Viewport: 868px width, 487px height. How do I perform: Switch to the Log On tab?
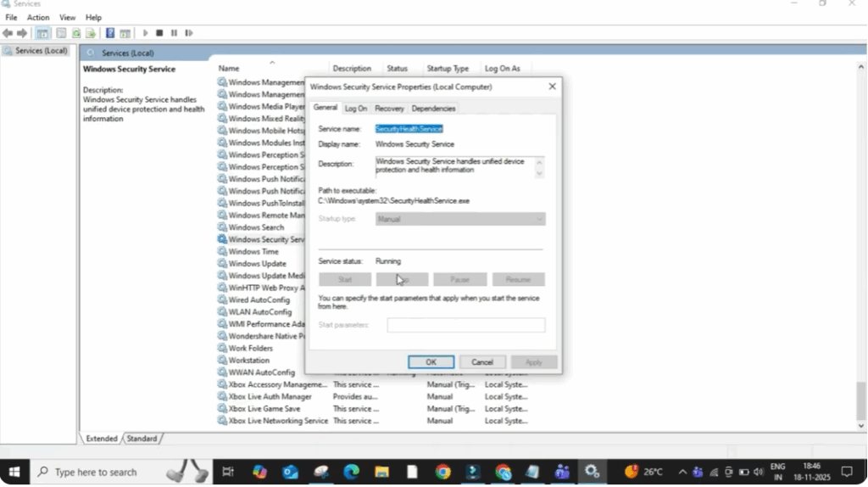[356, 109]
